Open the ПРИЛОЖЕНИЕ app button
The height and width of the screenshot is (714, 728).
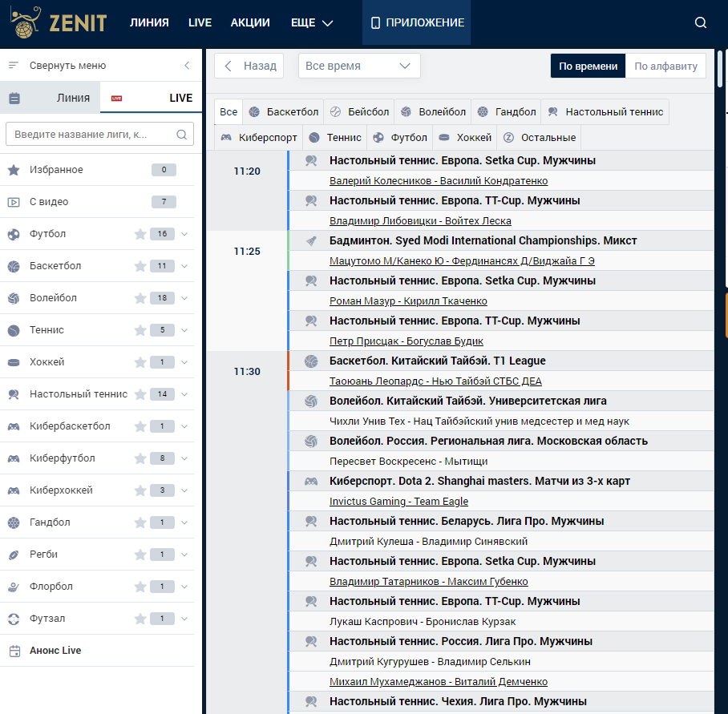[x=416, y=22]
